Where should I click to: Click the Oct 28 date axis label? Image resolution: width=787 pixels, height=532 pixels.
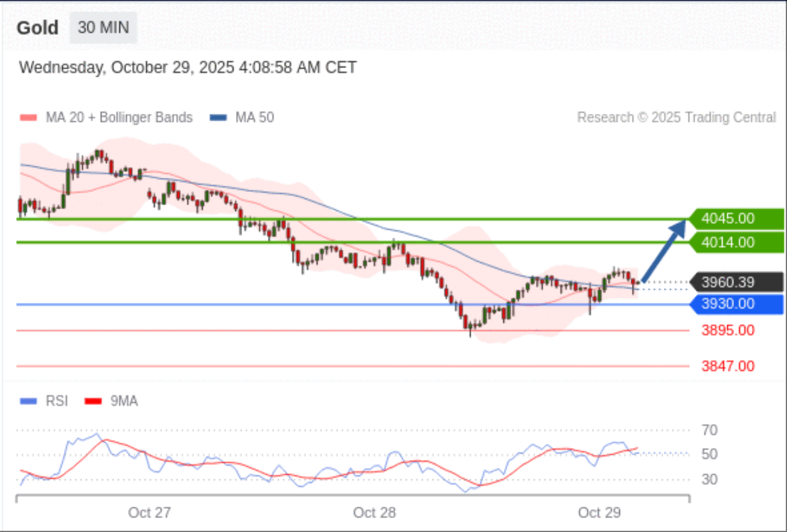(374, 513)
